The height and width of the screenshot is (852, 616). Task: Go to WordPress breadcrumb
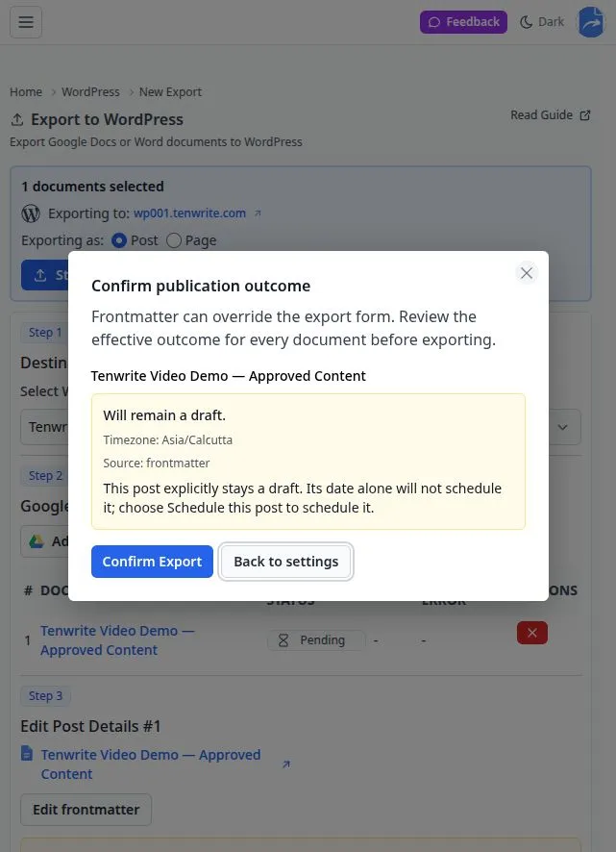pos(90,91)
